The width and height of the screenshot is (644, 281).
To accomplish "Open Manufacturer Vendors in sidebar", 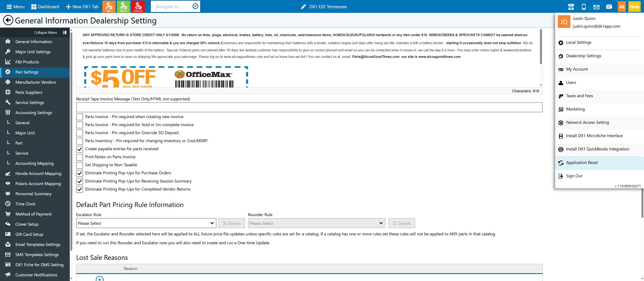I will (35, 82).
